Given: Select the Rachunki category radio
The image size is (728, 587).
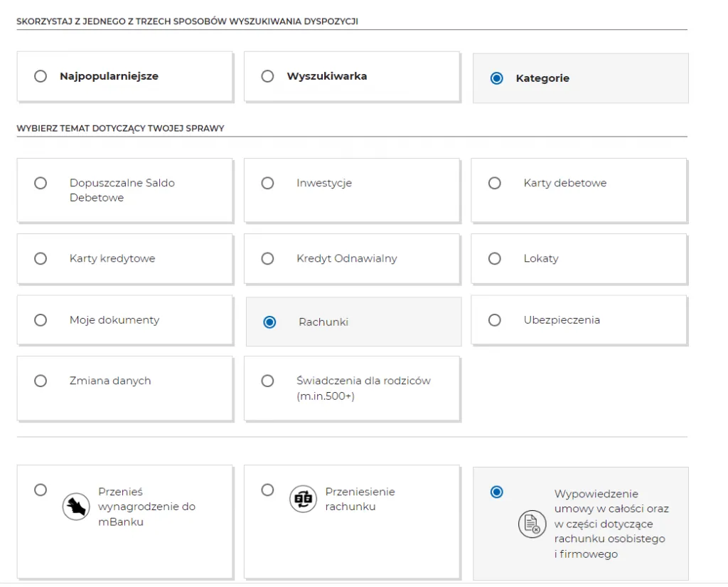Looking at the screenshot, I should tap(269, 322).
